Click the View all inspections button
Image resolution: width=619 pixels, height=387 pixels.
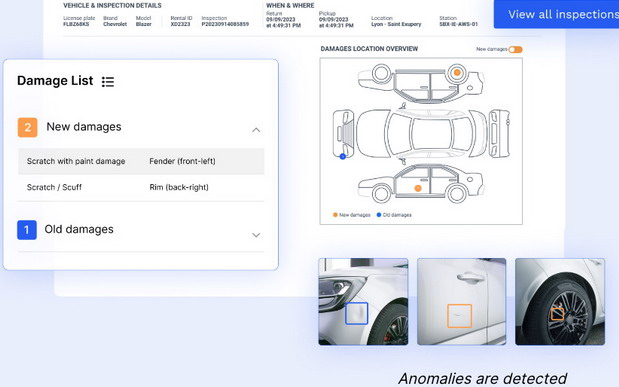tap(556, 14)
